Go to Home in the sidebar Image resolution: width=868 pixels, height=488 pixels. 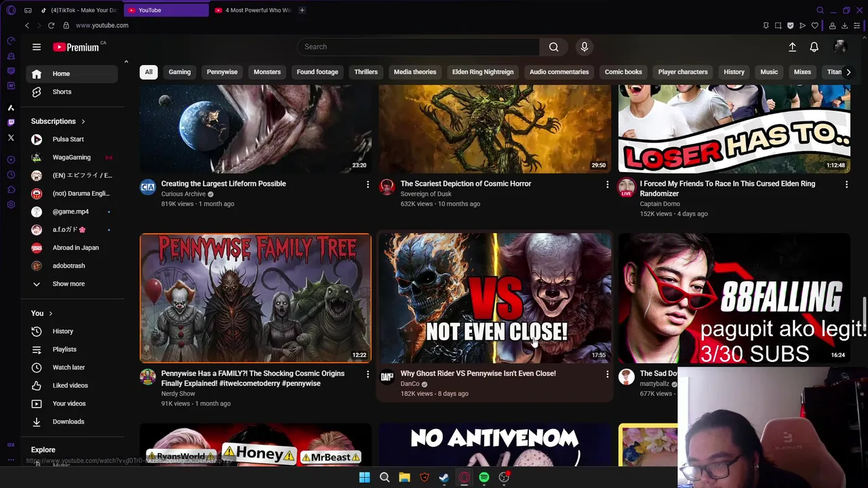[73, 74]
